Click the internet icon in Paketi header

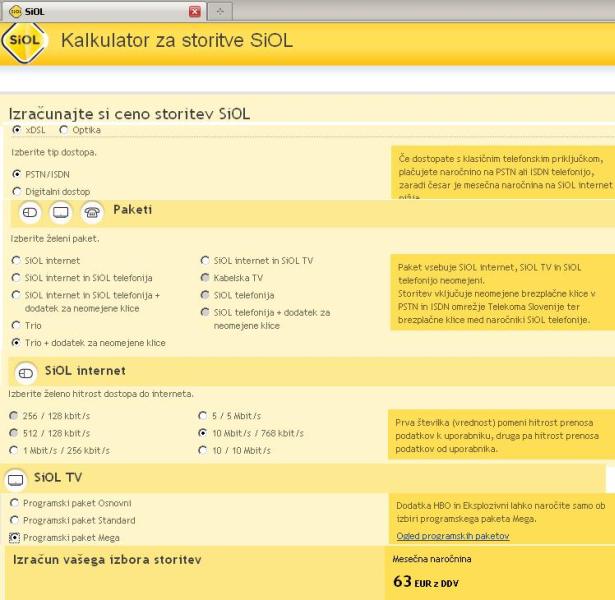click(30, 212)
